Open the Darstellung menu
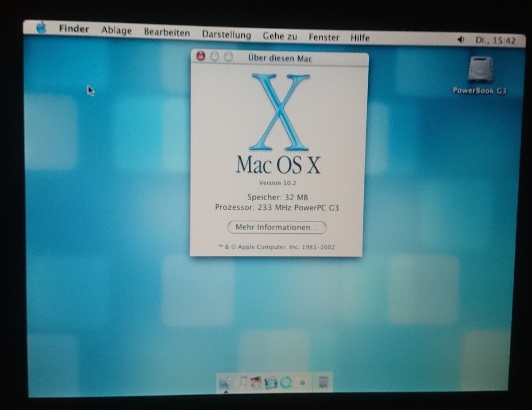The image size is (532, 410). 227,34
